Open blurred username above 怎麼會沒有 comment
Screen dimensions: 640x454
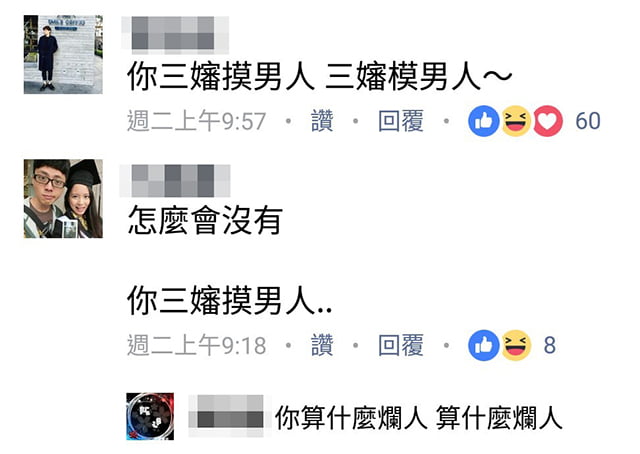175,180
